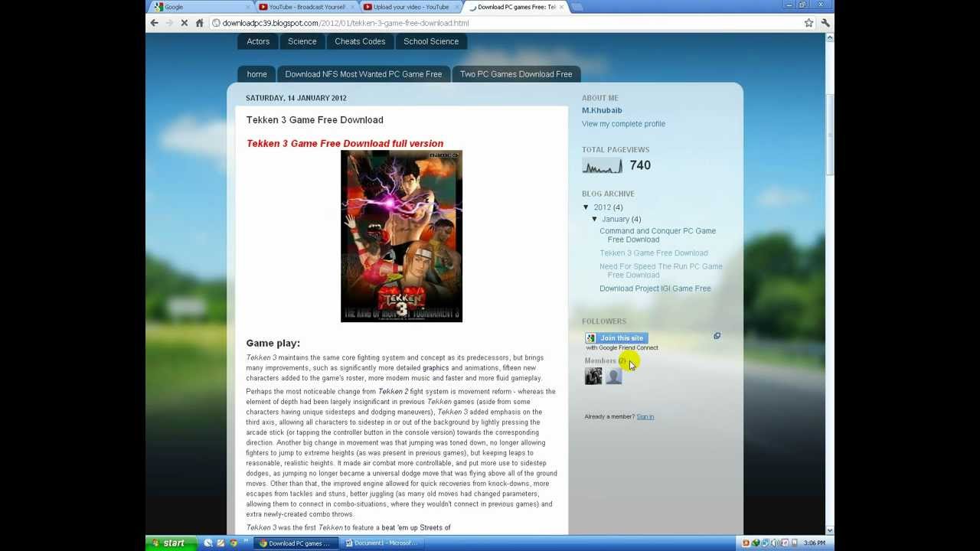980x551 pixels.
Task: Open Command and Conquer PC Game Free Download
Action: click(x=658, y=235)
